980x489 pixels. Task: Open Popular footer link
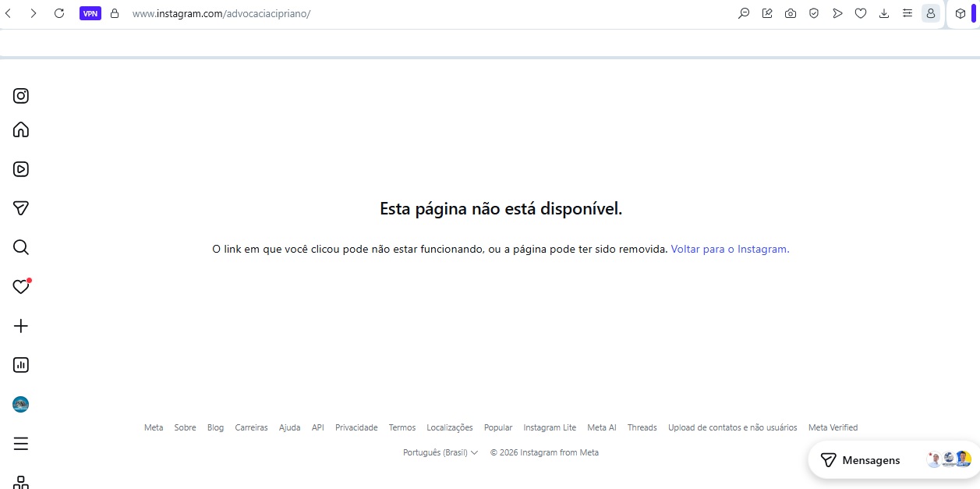pyautogui.click(x=498, y=427)
